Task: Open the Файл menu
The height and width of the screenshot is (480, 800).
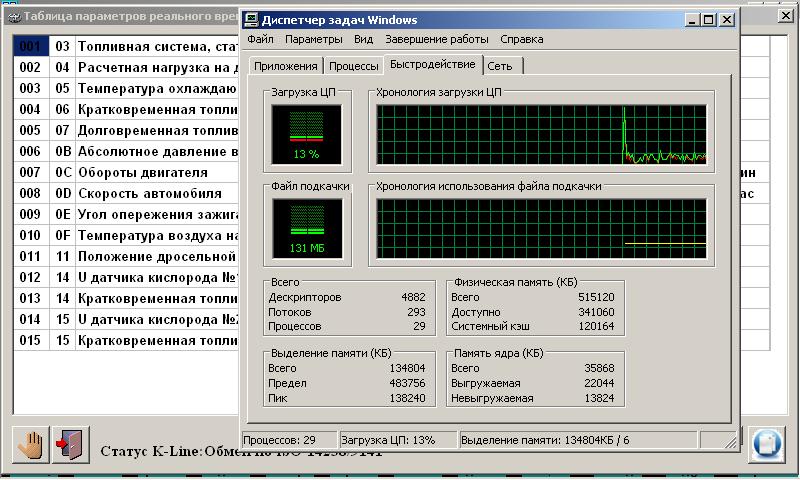Action: [x=260, y=40]
